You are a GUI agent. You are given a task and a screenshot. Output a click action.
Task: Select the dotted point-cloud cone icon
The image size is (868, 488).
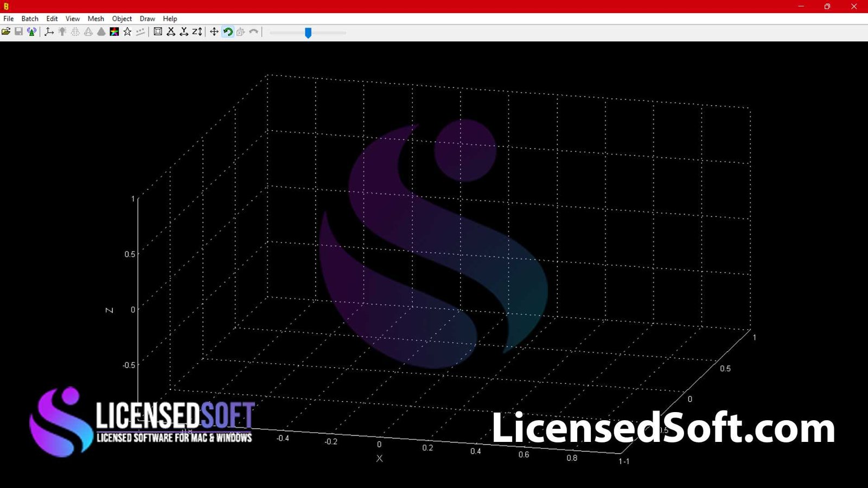tap(75, 32)
